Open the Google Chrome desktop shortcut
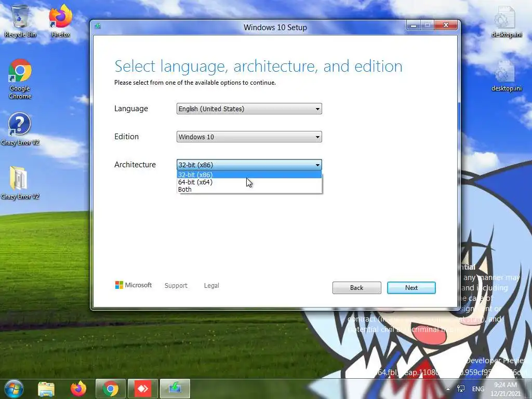This screenshot has width=532, height=399. (20, 79)
